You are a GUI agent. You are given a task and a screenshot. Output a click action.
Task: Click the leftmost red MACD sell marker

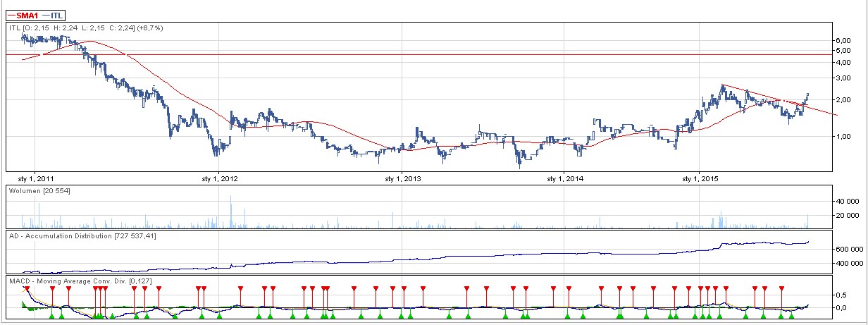27,288
